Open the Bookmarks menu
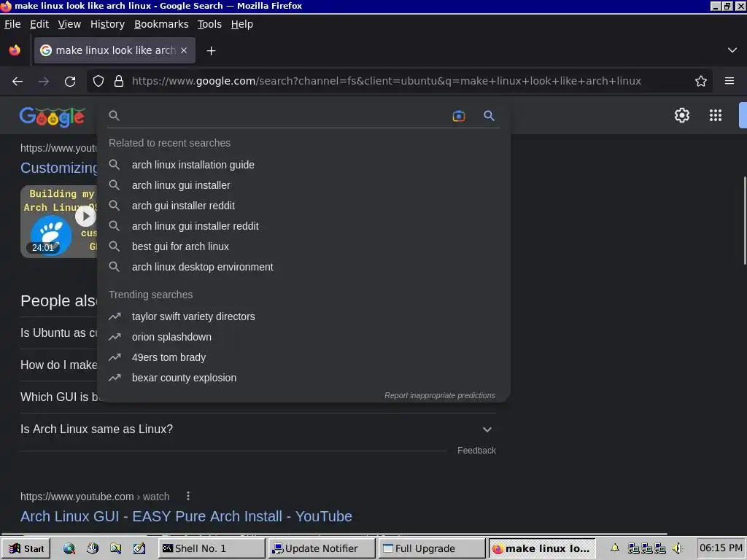747x560 pixels. coord(161,24)
